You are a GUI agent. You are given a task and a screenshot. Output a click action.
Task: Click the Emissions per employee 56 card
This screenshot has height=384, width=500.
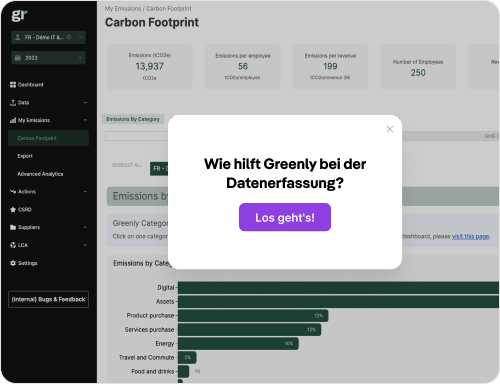click(x=243, y=67)
